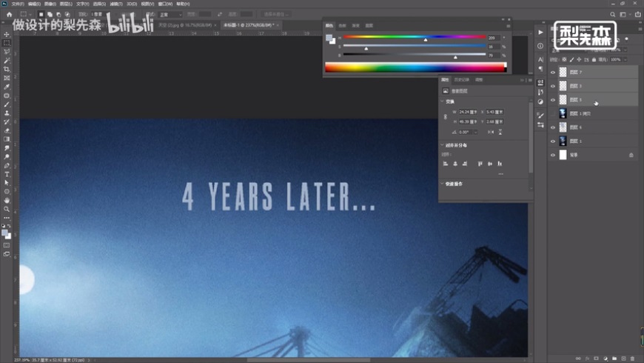Image resolution: width=644 pixels, height=363 pixels.
Task: Click Flip Vertical icon in Properties panel
Action: (500, 132)
